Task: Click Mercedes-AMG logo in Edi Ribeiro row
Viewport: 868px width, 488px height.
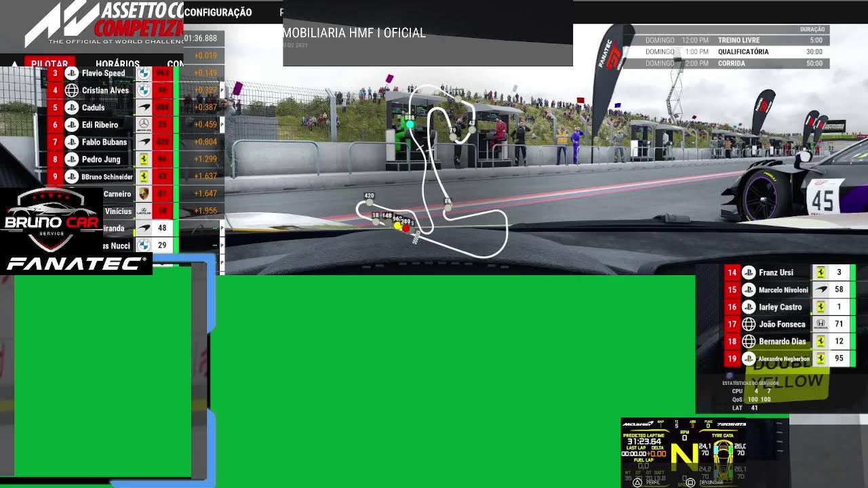Action: pos(144,125)
